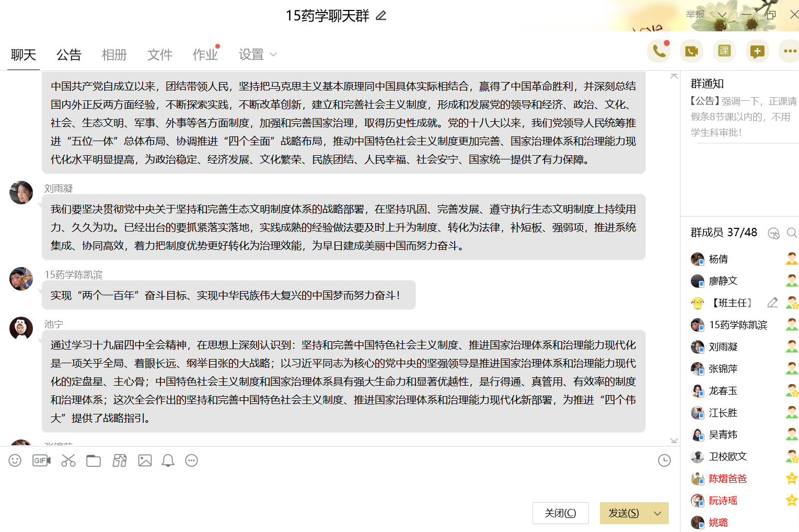Open the emoji picker
This screenshot has height=532, width=799.
click(15, 460)
